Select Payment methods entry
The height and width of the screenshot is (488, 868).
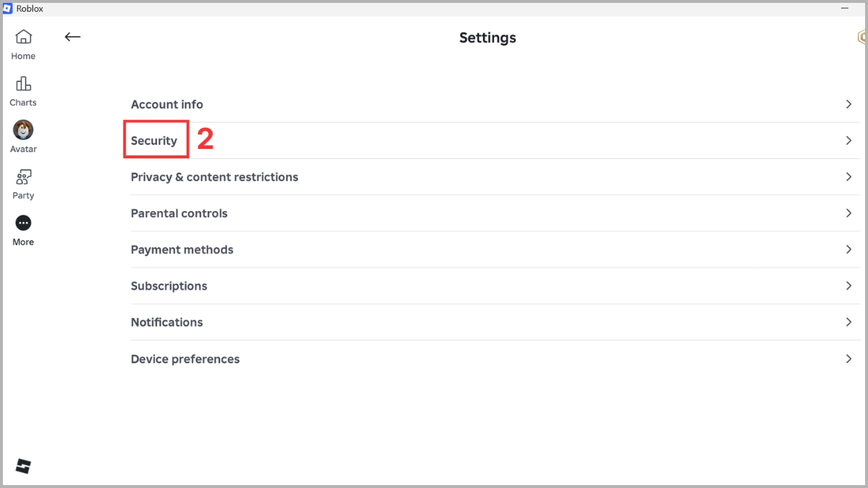tap(492, 249)
